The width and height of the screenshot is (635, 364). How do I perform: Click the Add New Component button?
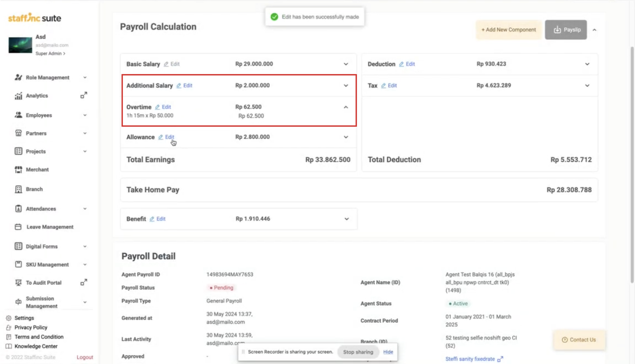508,30
